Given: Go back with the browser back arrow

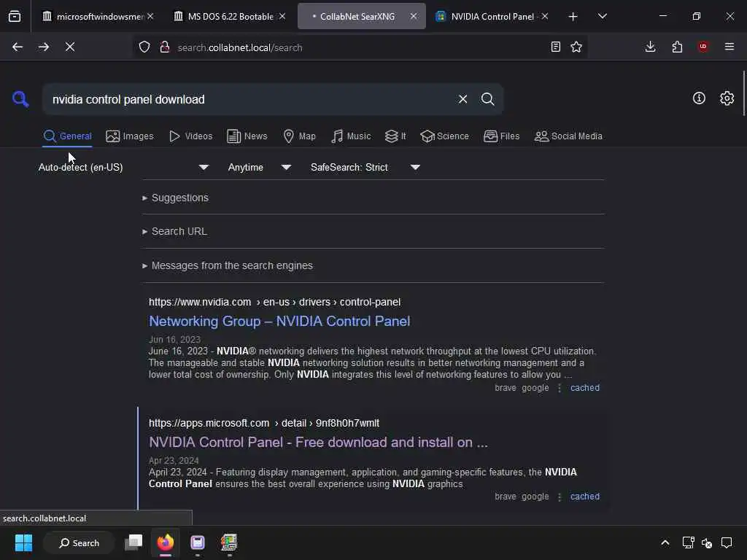Looking at the screenshot, I should 18,47.
